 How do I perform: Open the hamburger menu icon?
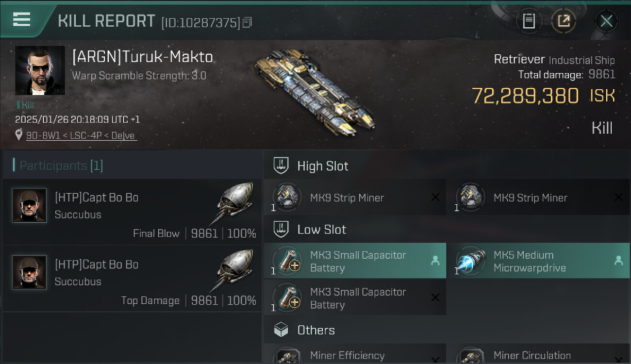click(21, 20)
